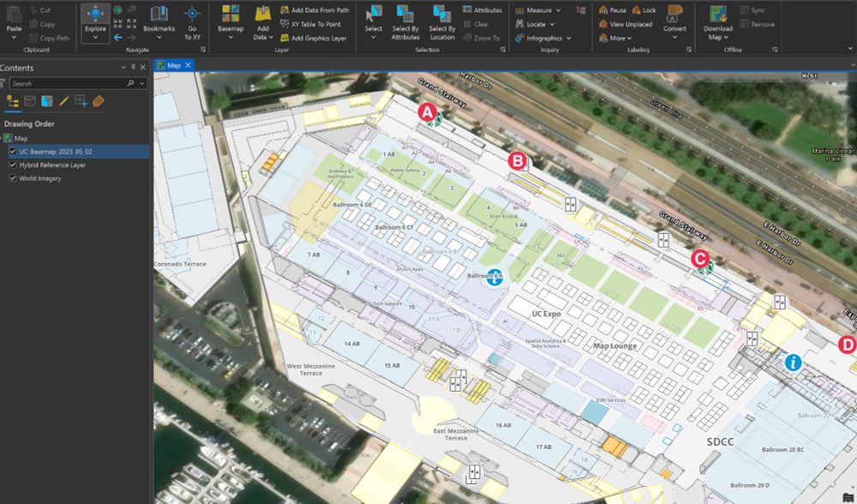Image resolution: width=857 pixels, height=504 pixels.
Task: Click the UC Expo label on the map
Action: [x=547, y=314]
